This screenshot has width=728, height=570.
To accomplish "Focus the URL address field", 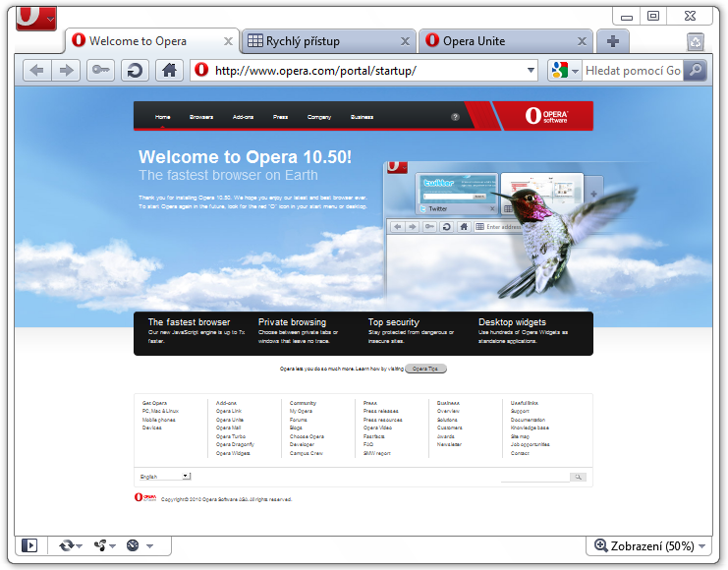I will pyautogui.click(x=364, y=71).
